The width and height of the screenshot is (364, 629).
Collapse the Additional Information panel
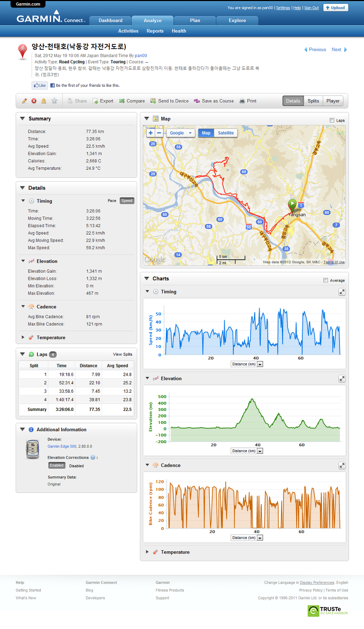pos(22,429)
